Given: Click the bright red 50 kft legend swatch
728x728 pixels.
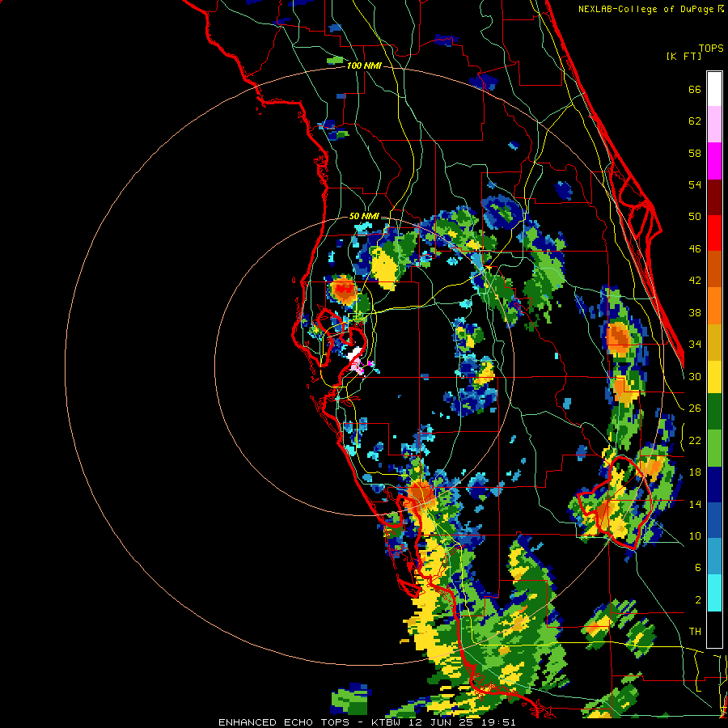Looking at the screenshot, I should pyautogui.click(x=714, y=233).
